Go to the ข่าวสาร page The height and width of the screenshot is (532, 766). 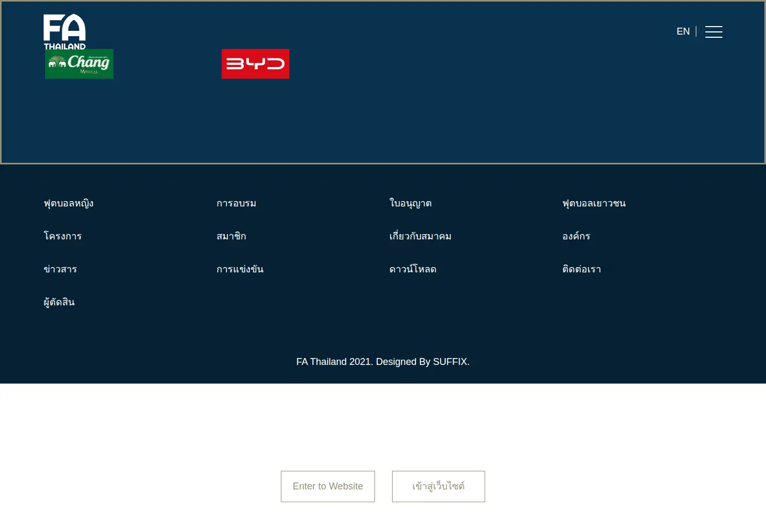(x=60, y=269)
